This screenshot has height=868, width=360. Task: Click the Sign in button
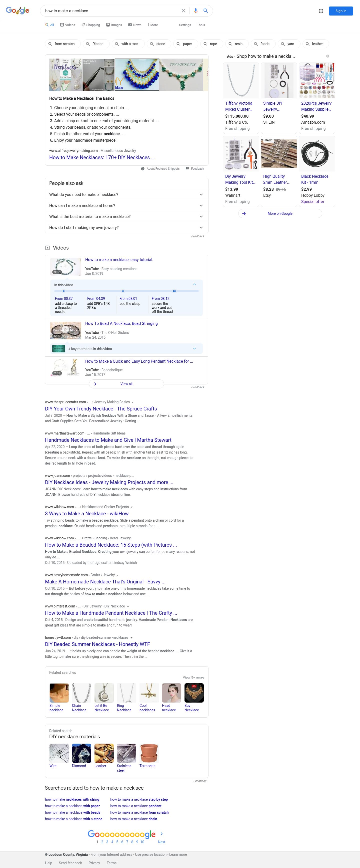[341, 11]
